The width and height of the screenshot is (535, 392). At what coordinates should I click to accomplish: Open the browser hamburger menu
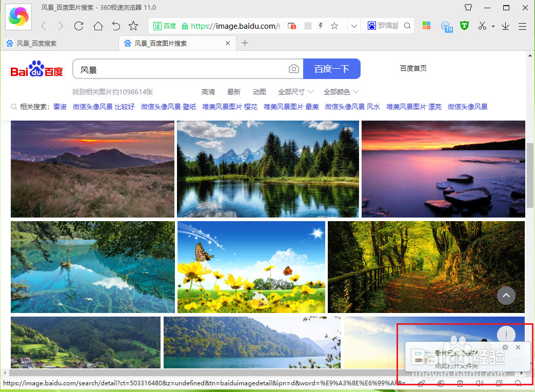coord(522,26)
